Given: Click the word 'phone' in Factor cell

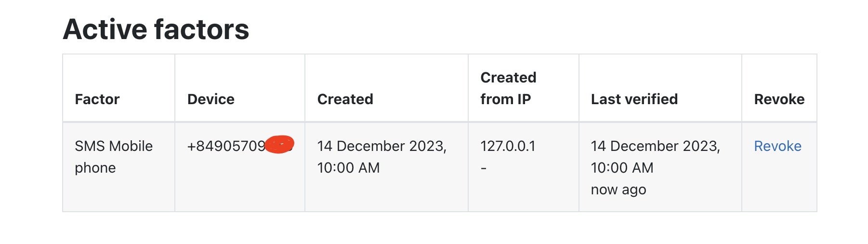Looking at the screenshot, I should [x=95, y=168].
